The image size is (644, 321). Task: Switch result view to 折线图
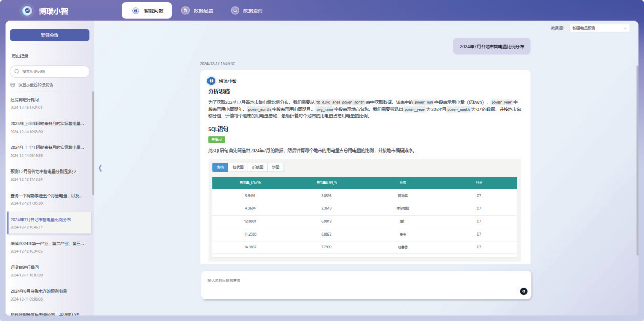[258, 167]
